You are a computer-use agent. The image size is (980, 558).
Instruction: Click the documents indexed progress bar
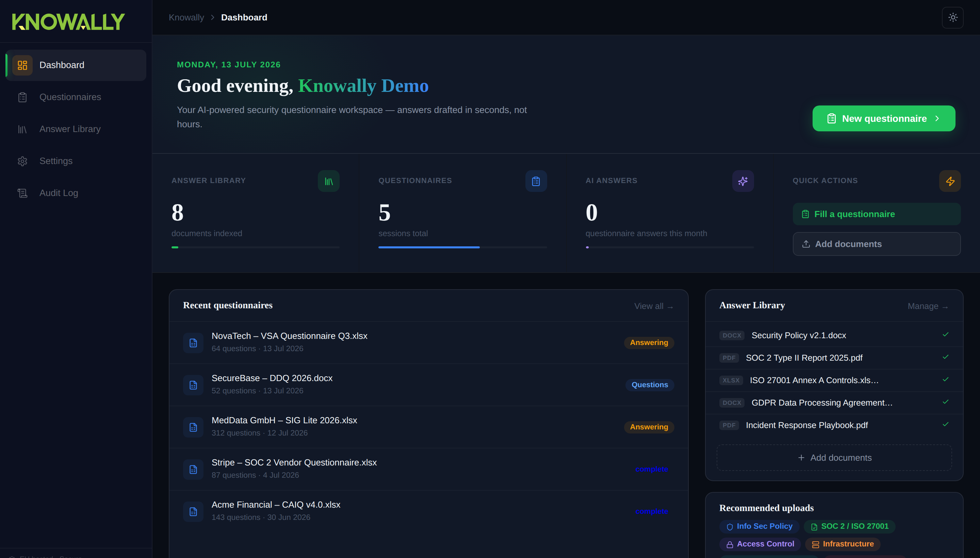point(255,248)
